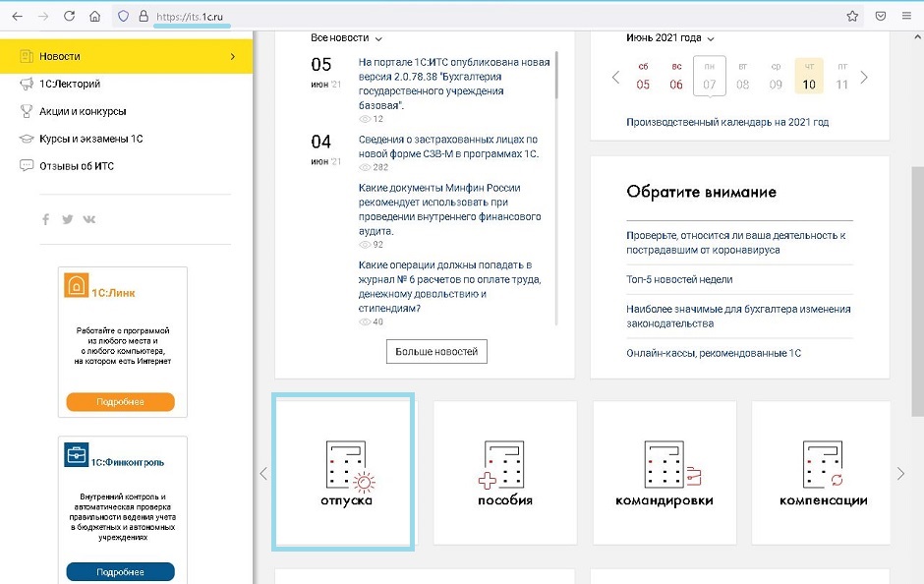Open Топ-5 новостей недели link
Viewport: 924px width, 584px height.
(679, 279)
